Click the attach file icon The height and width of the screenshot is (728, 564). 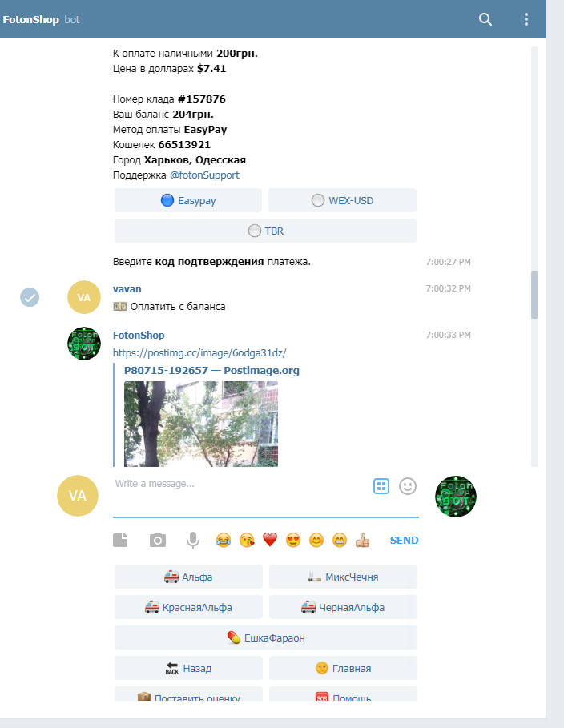point(120,541)
